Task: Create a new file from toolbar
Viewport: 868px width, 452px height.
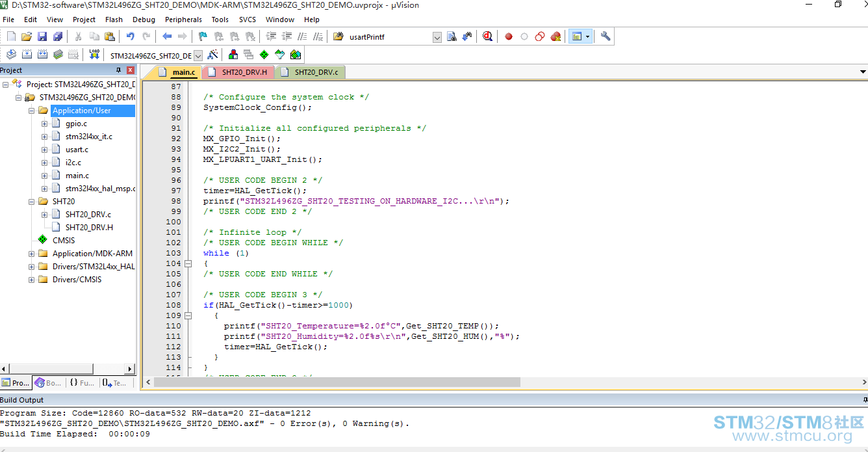Action: (11, 36)
